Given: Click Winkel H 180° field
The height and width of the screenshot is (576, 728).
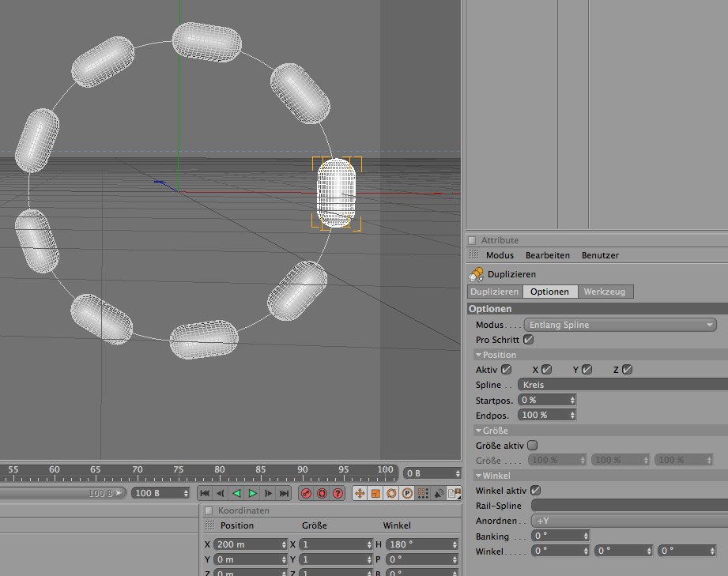Looking at the screenshot, I should click(422, 544).
